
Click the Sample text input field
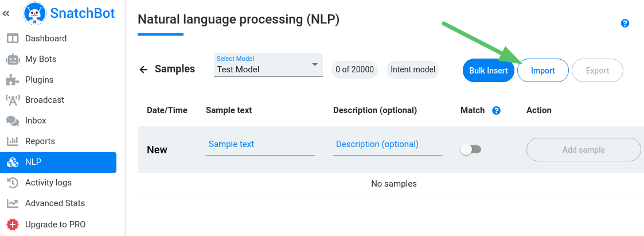[260, 145]
